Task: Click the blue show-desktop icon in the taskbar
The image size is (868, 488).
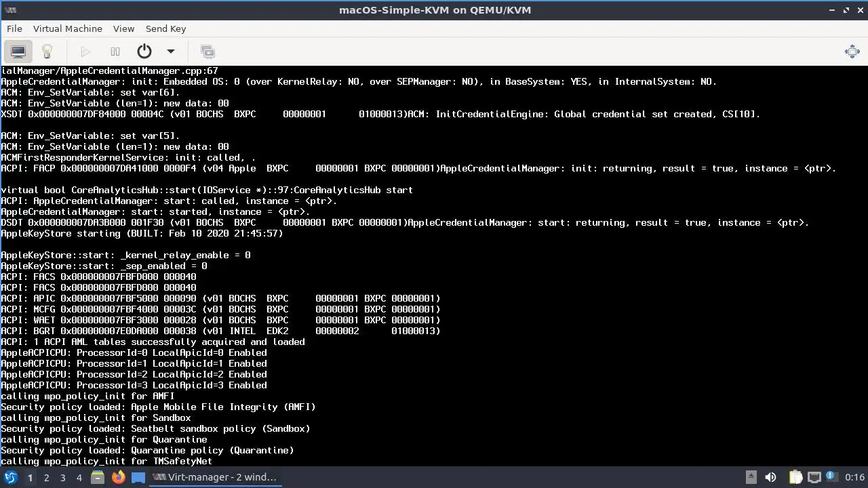Action: click(x=138, y=477)
